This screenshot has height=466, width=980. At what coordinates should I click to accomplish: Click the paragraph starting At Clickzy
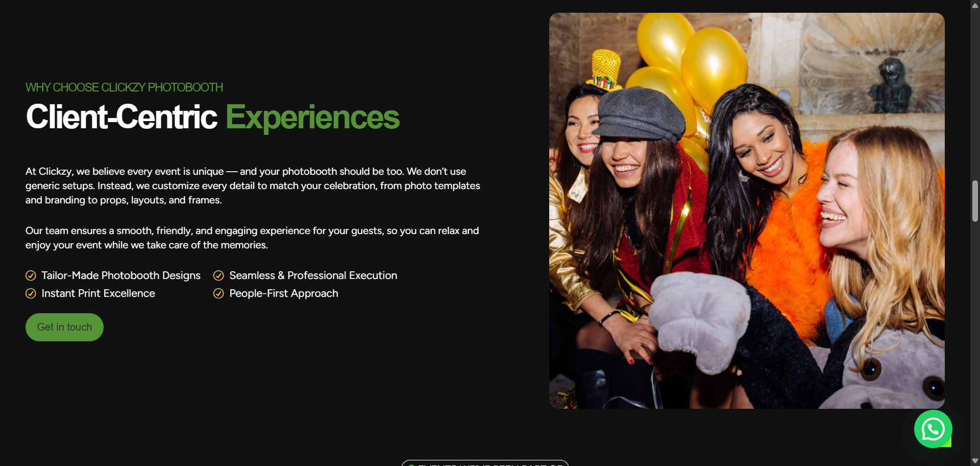pos(253,185)
